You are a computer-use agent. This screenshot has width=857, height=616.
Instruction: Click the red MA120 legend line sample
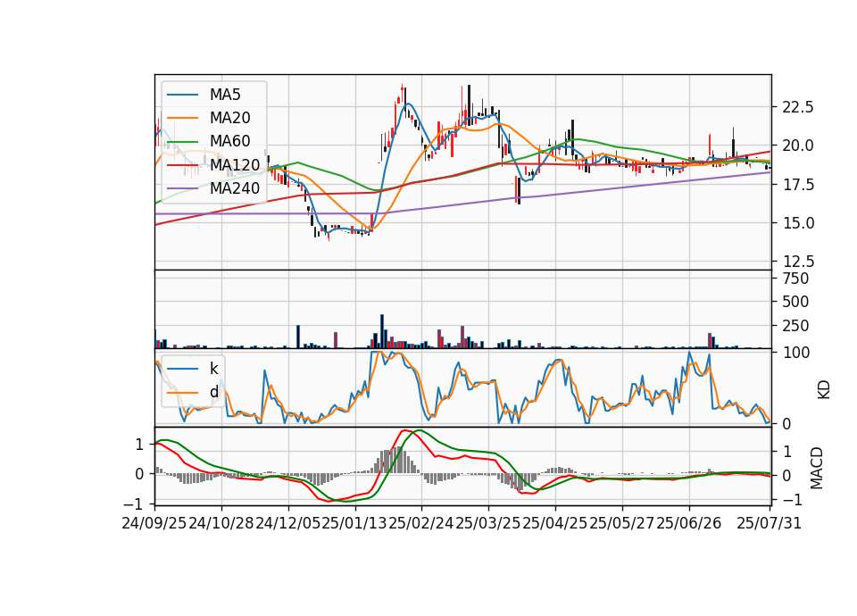pyautogui.click(x=182, y=165)
